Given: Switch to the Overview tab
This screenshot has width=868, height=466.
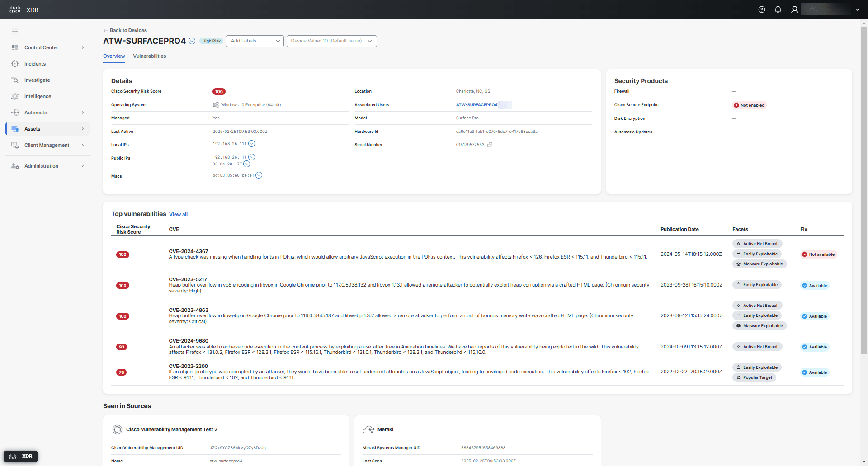Looking at the screenshot, I should tap(114, 56).
